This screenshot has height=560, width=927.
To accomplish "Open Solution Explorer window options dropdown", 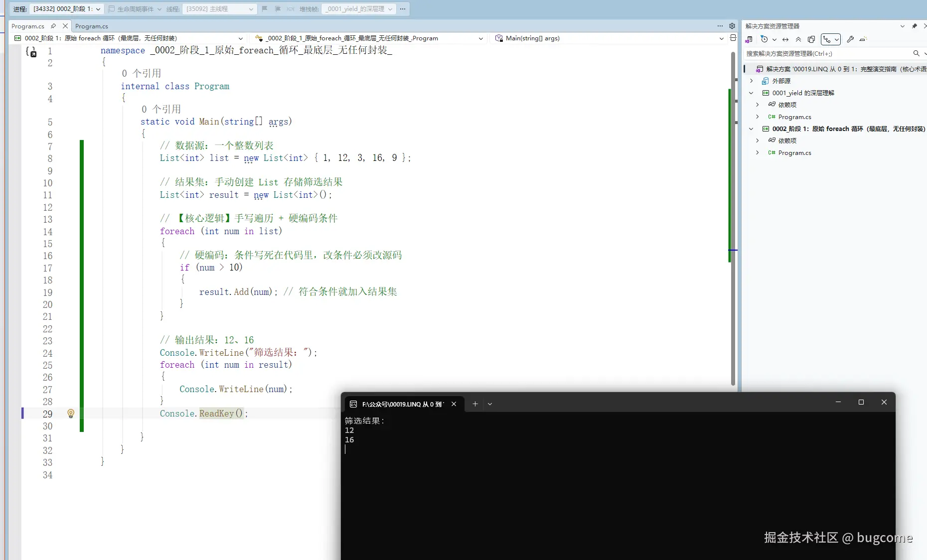I will [902, 26].
